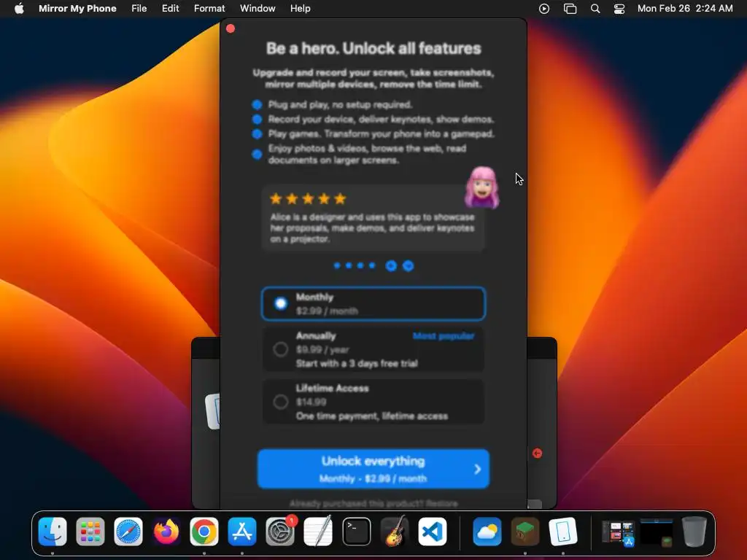Select the Monthly $2.99 plan radio button
Image resolution: width=747 pixels, height=560 pixels.
pos(281,303)
